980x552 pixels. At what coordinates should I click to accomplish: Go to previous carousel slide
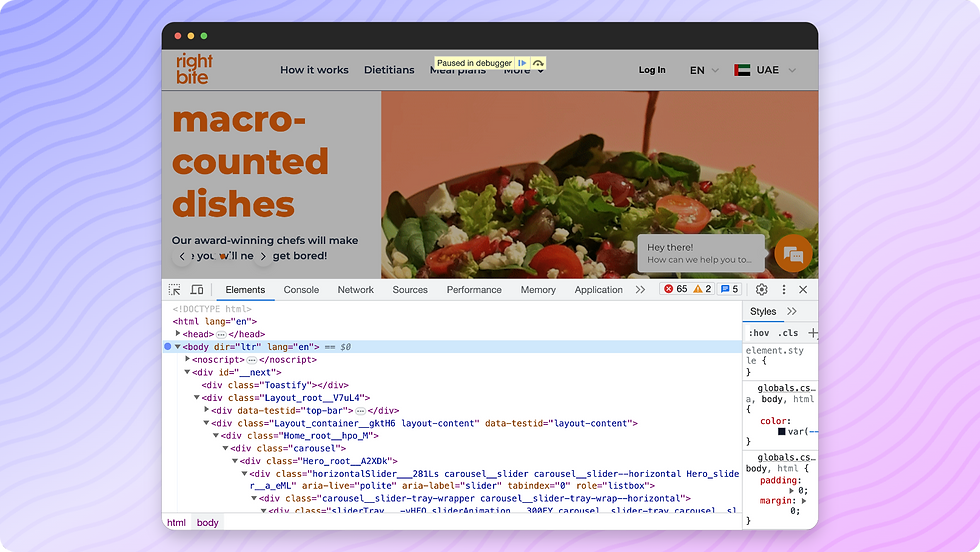point(182,256)
